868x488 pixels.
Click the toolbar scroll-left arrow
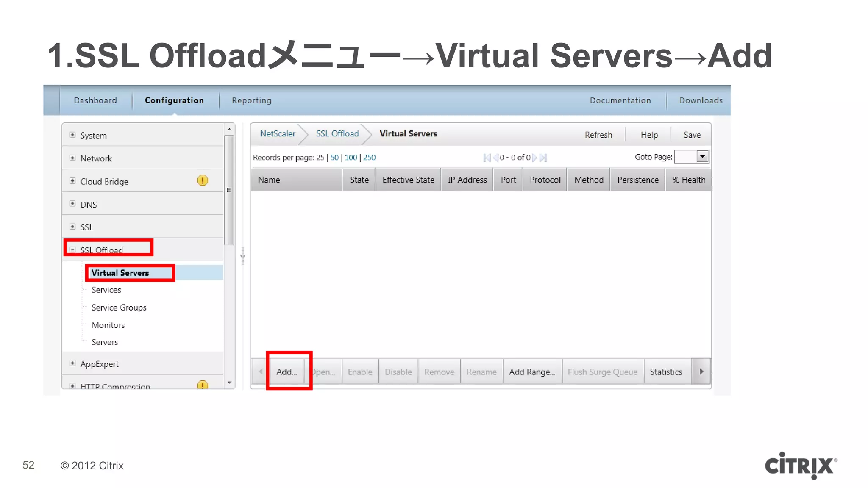pyautogui.click(x=261, y=372)
